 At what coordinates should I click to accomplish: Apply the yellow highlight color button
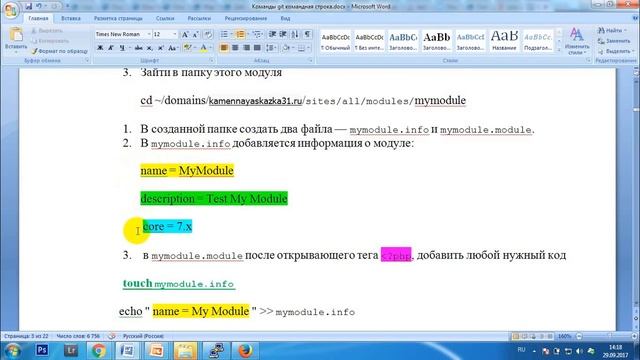[x=187, y=48]
